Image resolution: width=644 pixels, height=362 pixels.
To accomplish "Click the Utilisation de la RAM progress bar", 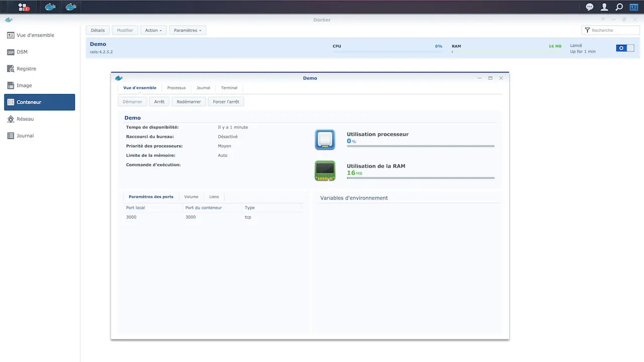I will click(421, 178).
